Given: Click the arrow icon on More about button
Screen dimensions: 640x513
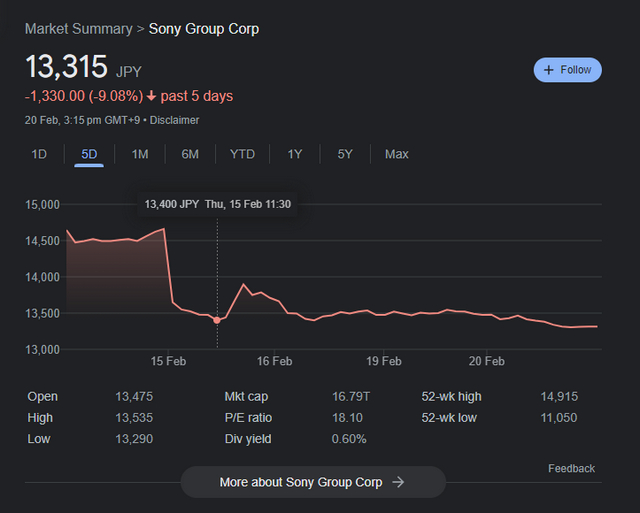Looking at the screenshot, I should [398, 482].
